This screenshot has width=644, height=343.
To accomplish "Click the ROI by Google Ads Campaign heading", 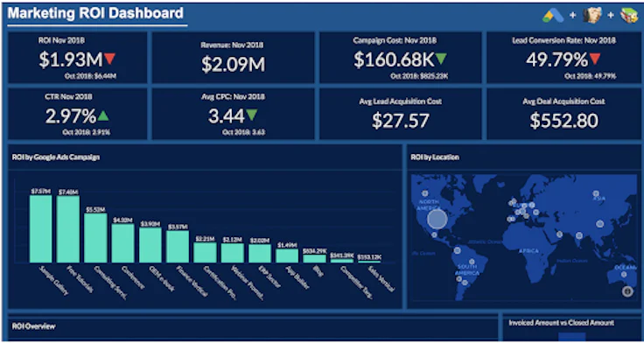I will (x=56, y=157).
